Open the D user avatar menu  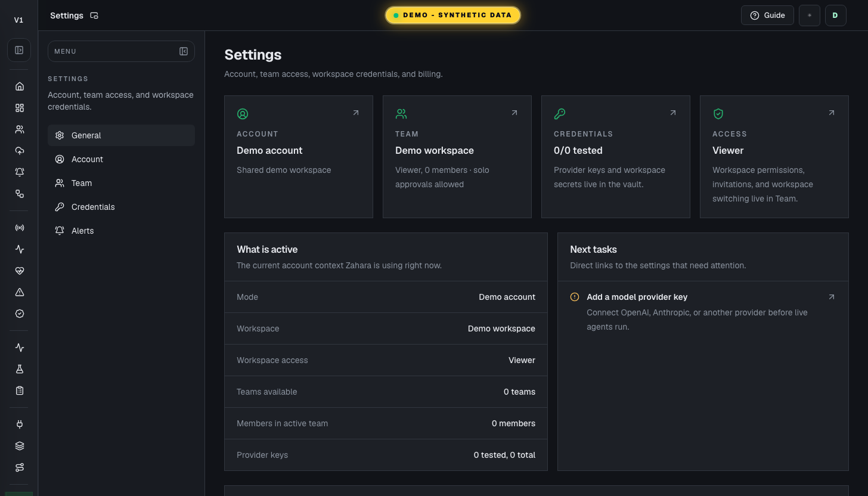pyautogui.click(x=835, y=15)
